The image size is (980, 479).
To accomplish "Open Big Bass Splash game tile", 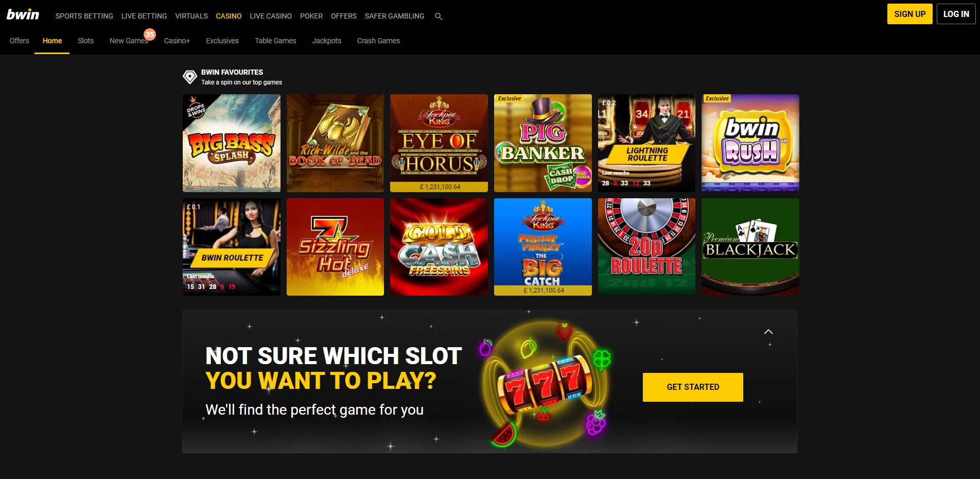I will 232,143.
